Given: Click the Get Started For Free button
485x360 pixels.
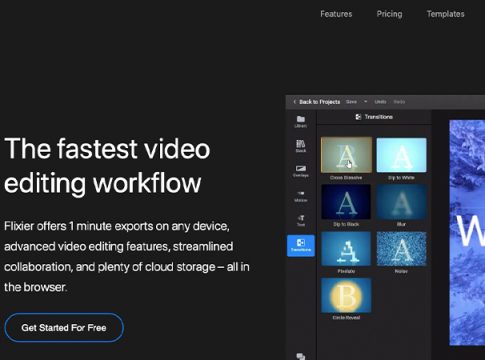Looking at the screenshot, I should (x=64, y=328).
